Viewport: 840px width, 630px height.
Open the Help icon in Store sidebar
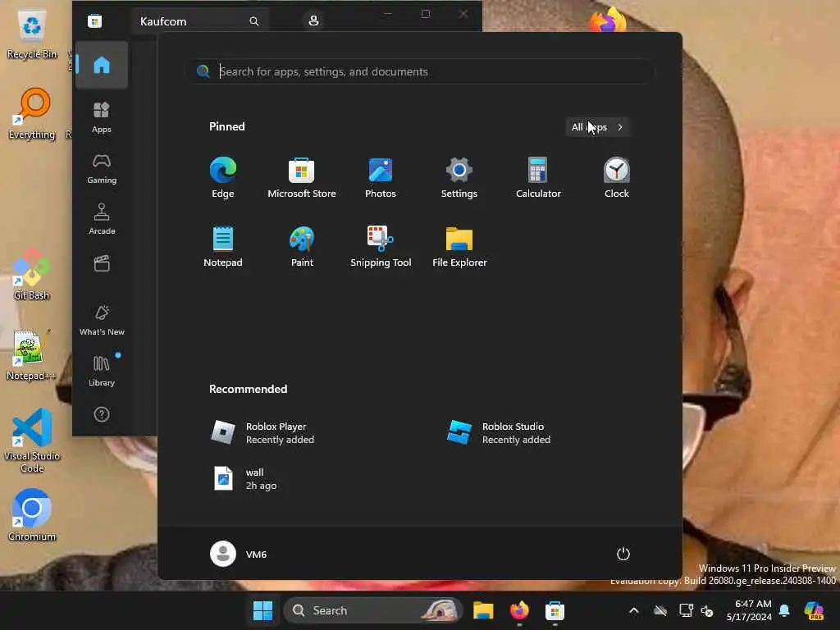click(x=102, y=414)
